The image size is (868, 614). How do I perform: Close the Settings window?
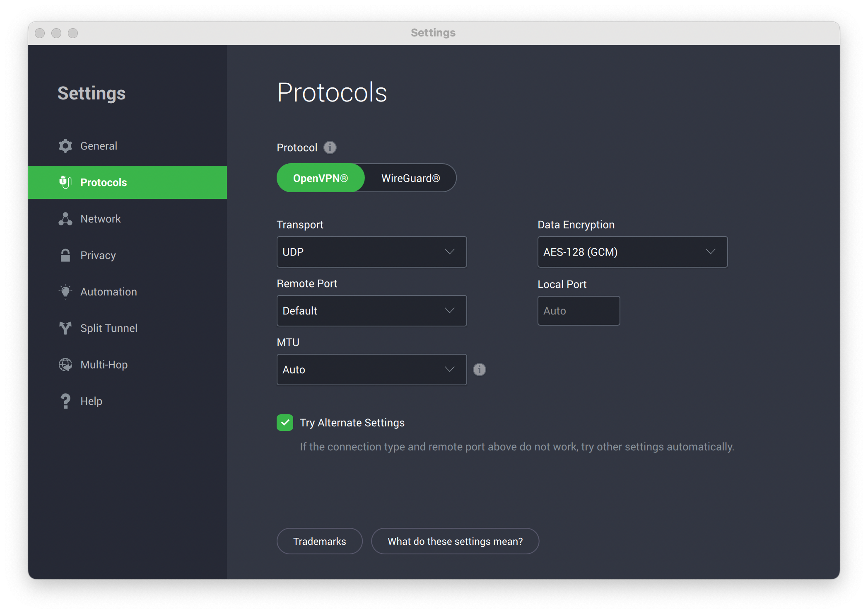(x=40, y=33)
